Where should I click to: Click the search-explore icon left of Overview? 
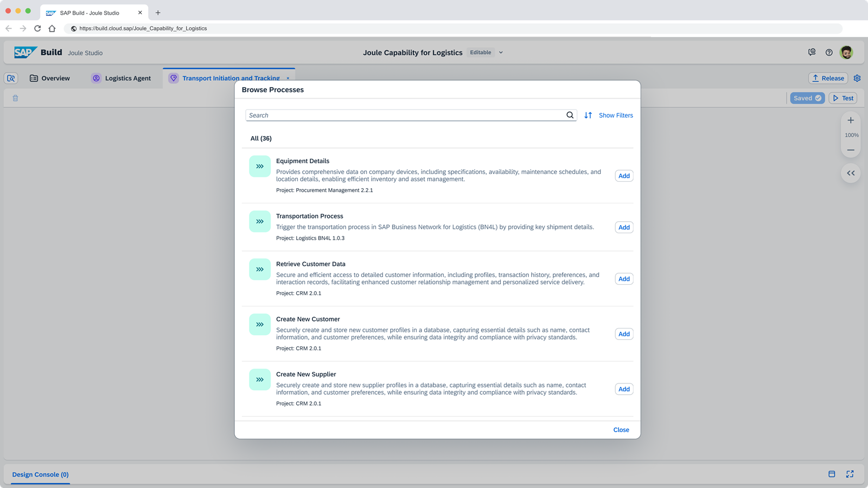(11, 78)
